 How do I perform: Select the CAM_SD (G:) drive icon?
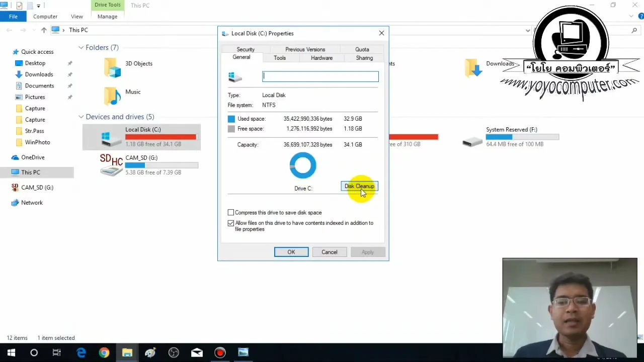coord(111,166)
